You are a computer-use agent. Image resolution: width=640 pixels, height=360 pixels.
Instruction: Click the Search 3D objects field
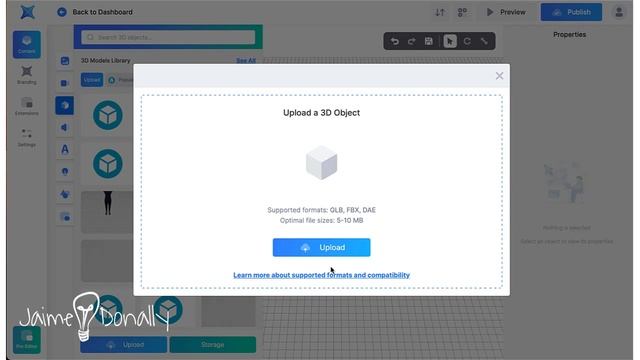point(168,37)
